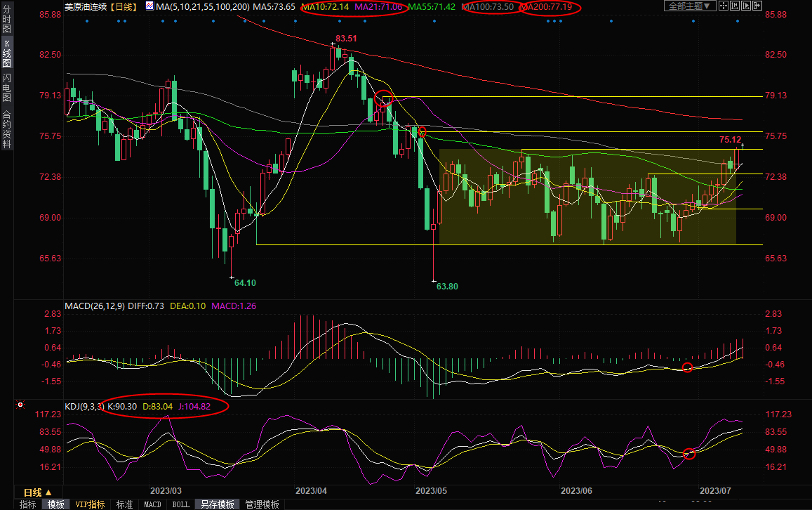
Task: Click the circled candle near 79.13 level
Action: coord(384,98)
